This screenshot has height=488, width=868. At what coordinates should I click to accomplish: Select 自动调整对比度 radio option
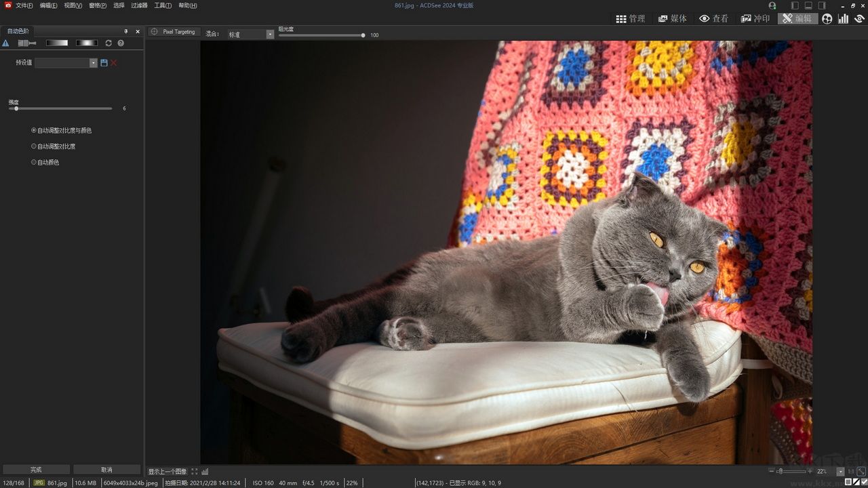coord(34,146)
